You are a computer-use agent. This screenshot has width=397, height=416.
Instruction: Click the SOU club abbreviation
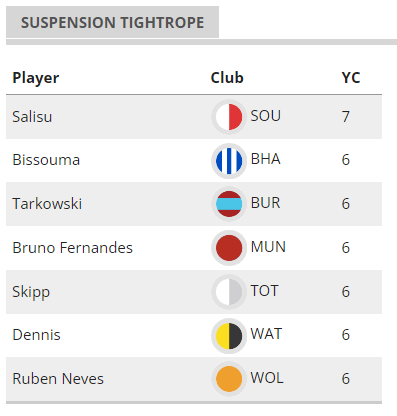click(x=266, y=116)
